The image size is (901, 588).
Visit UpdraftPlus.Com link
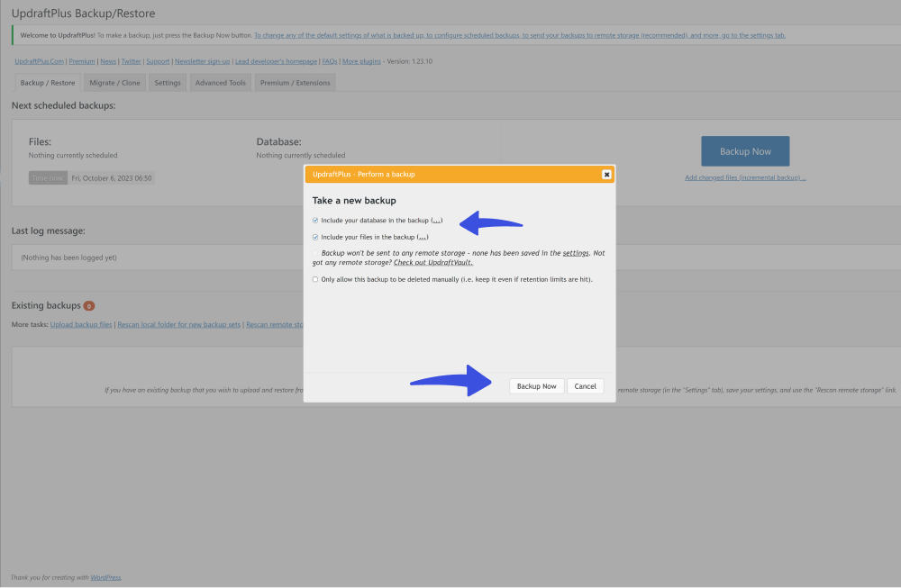39,61
